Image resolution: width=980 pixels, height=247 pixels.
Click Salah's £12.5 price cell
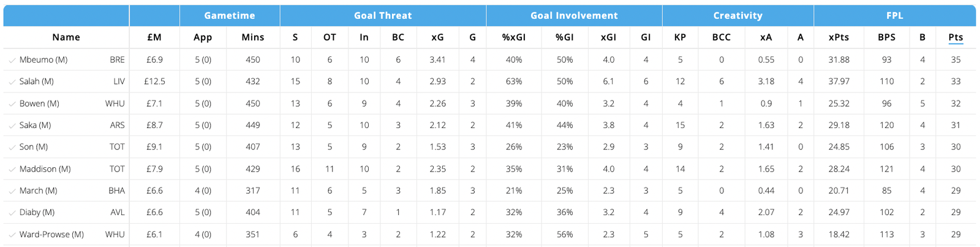pyautogui.click(x=154, y=82)
